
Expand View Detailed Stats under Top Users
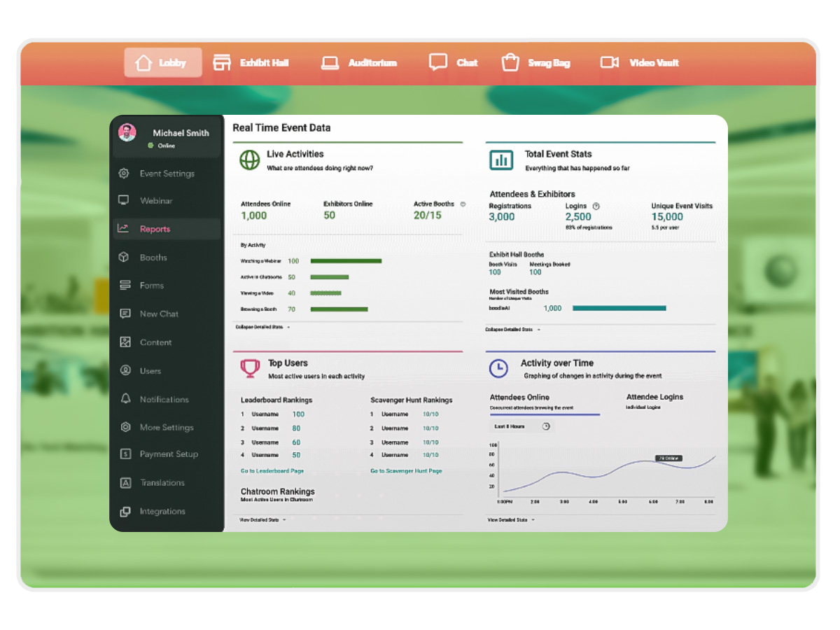[x=262, y=520]
